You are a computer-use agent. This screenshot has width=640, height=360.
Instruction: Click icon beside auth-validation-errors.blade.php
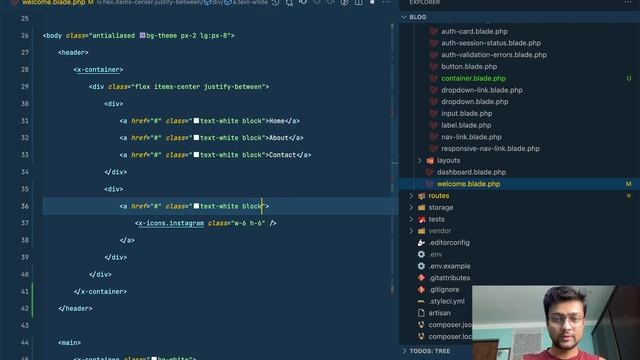[x=433, y=55]
